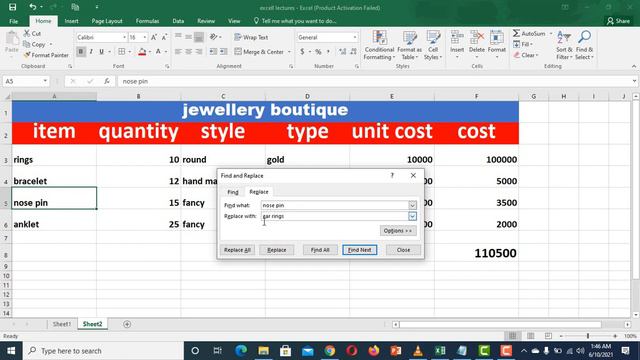
Task: Save the workbook with the Save icon
Action: click(x=13, y=7)
